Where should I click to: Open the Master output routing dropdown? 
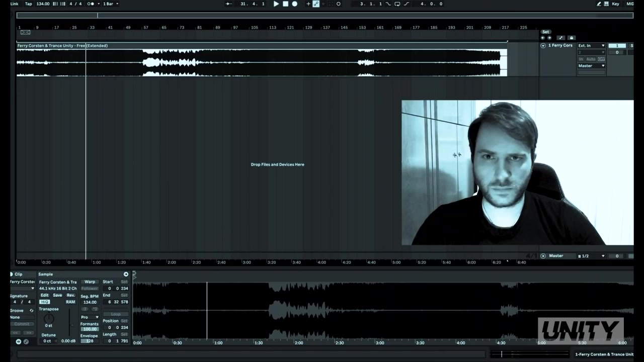point(591,66)
